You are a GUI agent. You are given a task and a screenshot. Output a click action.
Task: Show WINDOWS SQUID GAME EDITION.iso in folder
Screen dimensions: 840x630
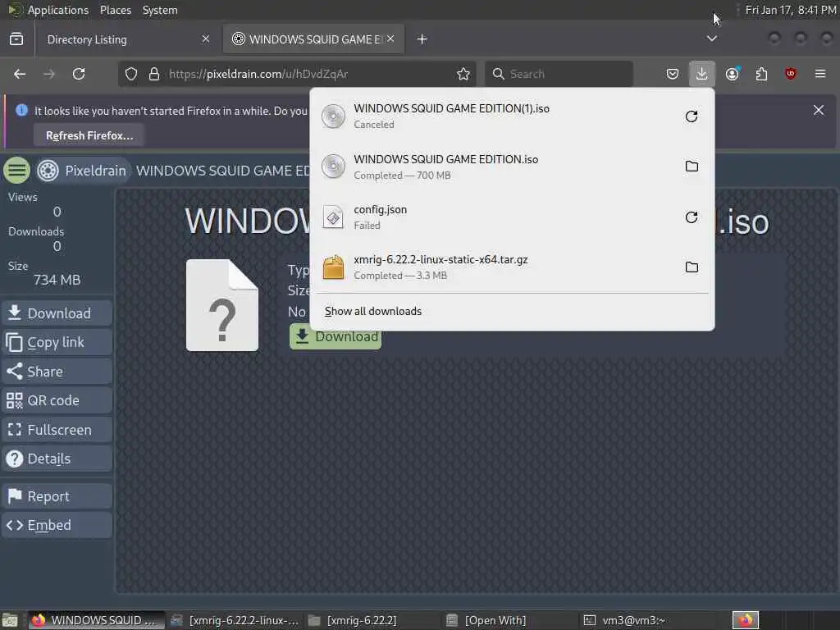(x=692, y=167)
